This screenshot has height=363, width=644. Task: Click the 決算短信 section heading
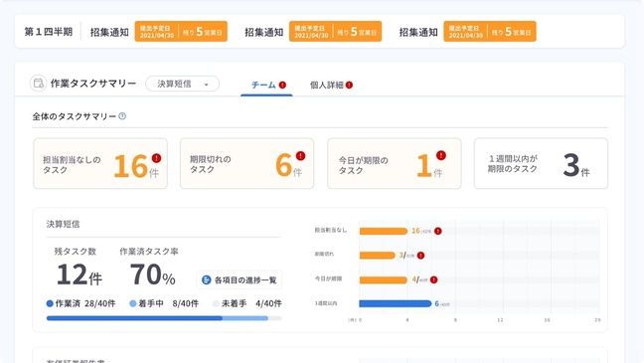(x=63, y=224)
